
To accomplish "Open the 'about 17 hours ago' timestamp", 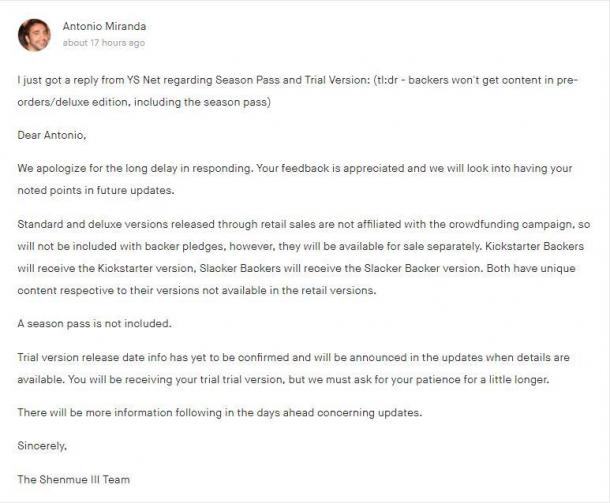I will [x=104, y=43].
